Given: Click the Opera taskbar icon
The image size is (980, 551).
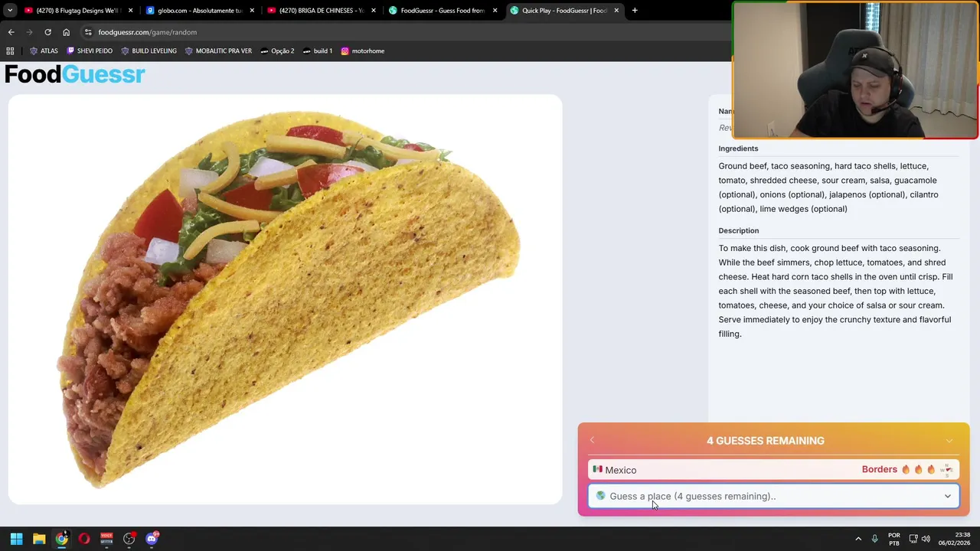Looking at the screenshot, I should (x=84, y=539).
